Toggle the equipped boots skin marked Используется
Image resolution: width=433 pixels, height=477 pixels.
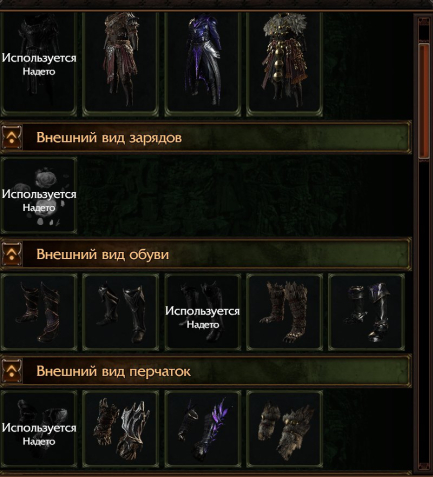(203, 312)
